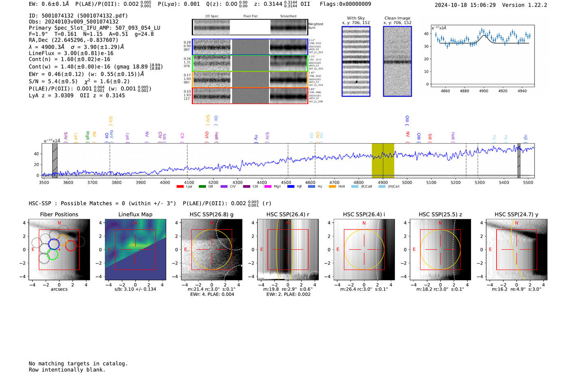This screenshot has width=576, height=392.
Task: Open the HSC SSP(26.4) i image
Action: coord(364,250)
